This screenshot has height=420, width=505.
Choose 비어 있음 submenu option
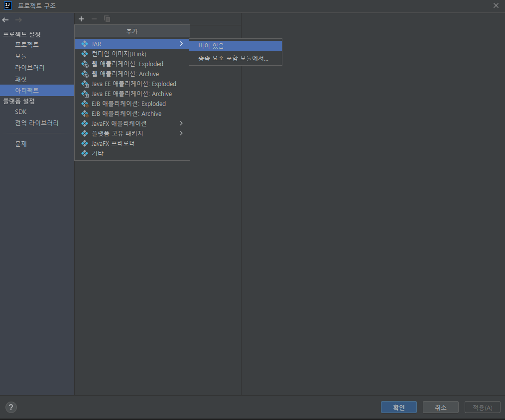pyautogui.click(x=236, y=46)
